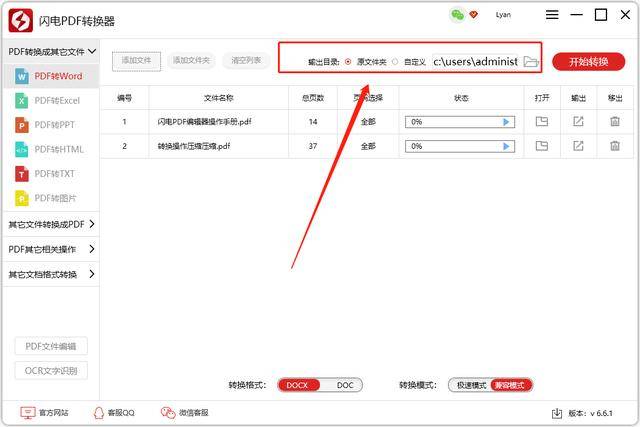Start the row 1 conversion with its play arrow
640x427 pixels.
click(x=506, y=122)
